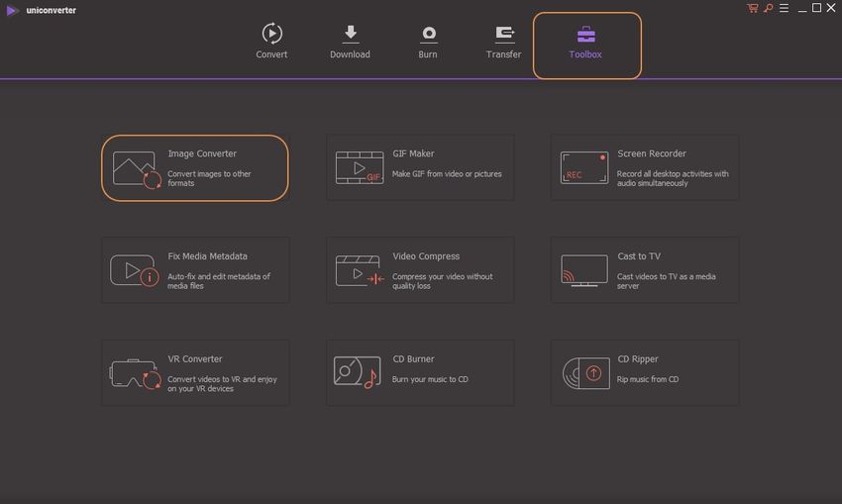Click the Video Compress icon

click(x=359, y=270)
